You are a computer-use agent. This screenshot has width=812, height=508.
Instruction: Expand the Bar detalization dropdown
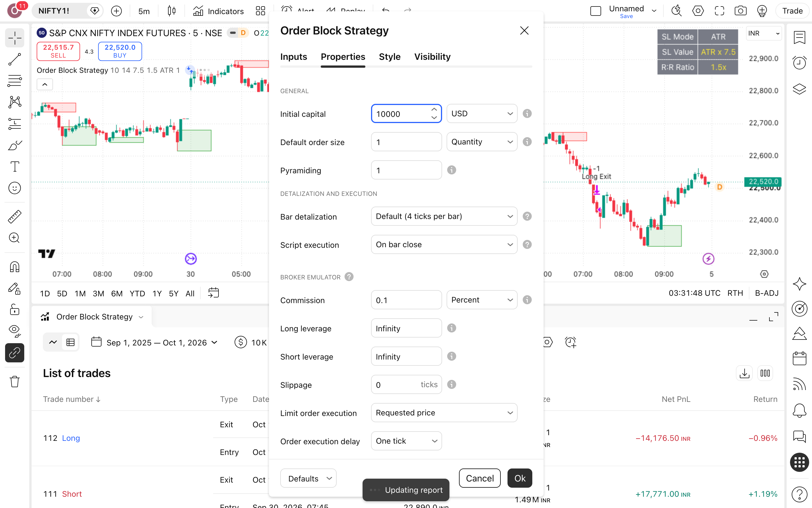tap(444, 216)
